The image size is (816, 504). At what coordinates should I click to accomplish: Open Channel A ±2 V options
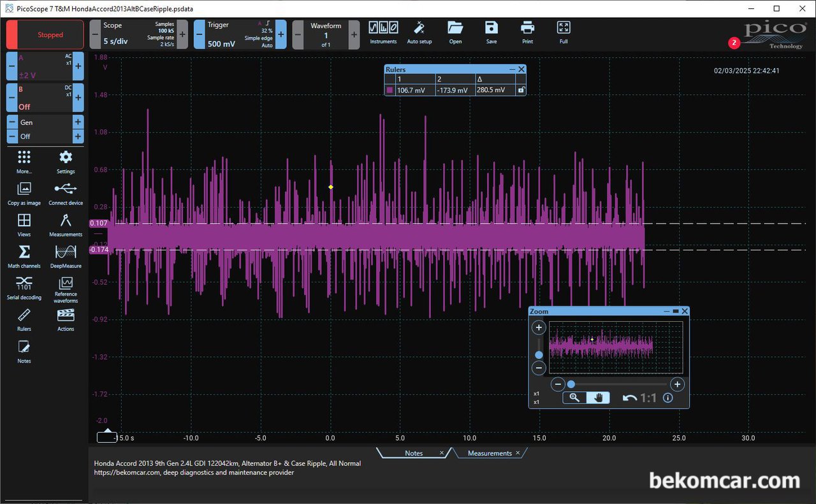coord(45,66)
